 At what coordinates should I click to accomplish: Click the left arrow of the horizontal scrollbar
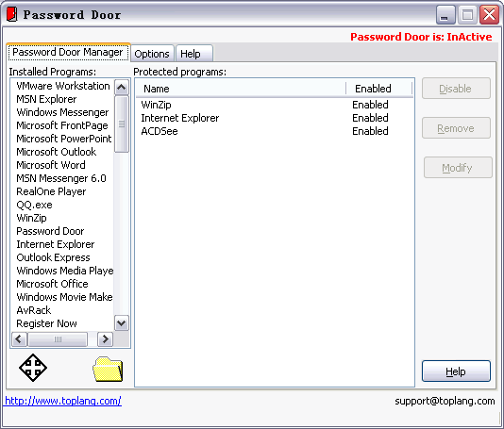point(19,339)
